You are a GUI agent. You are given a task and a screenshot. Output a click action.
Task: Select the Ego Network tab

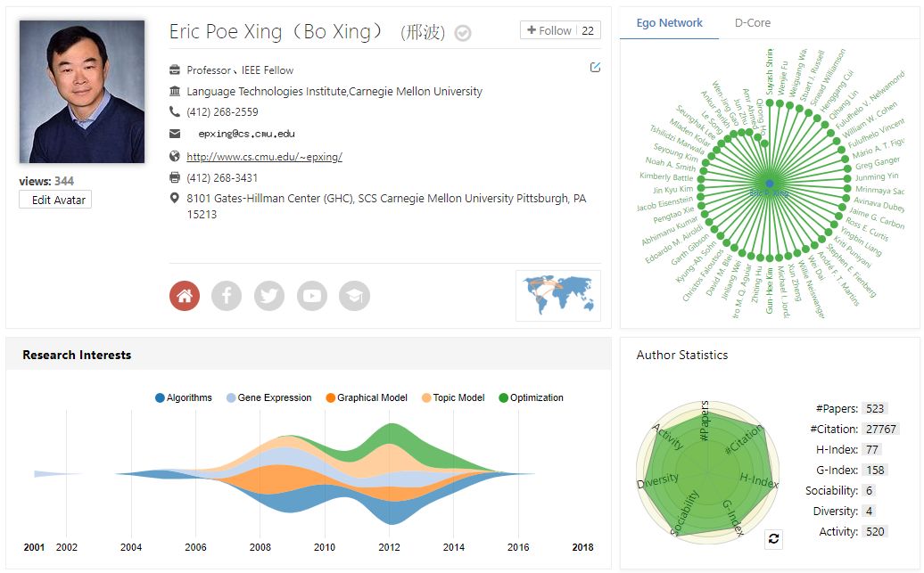click(x=670, y=23)
